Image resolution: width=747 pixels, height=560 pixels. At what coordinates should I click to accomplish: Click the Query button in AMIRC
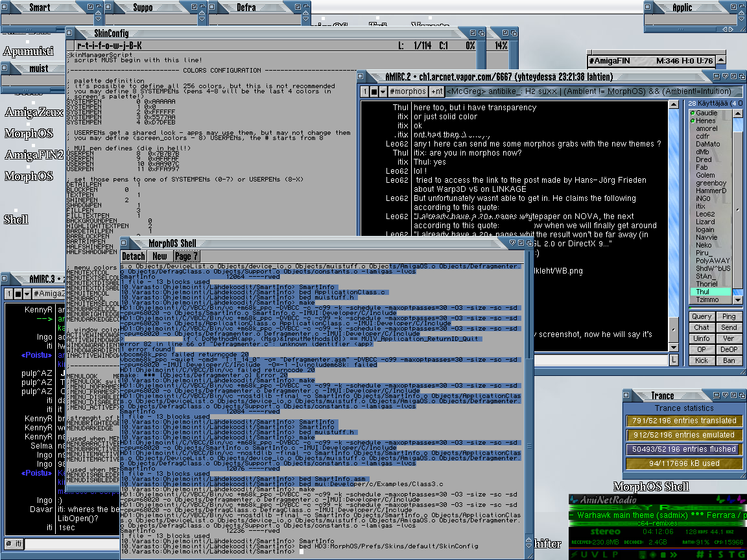tap(701, 317)
